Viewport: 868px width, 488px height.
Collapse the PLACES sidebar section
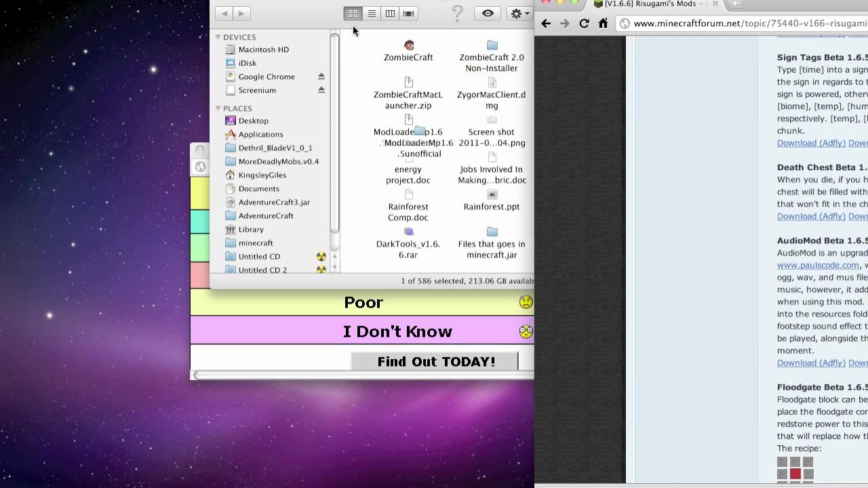[x=218, y=108]
